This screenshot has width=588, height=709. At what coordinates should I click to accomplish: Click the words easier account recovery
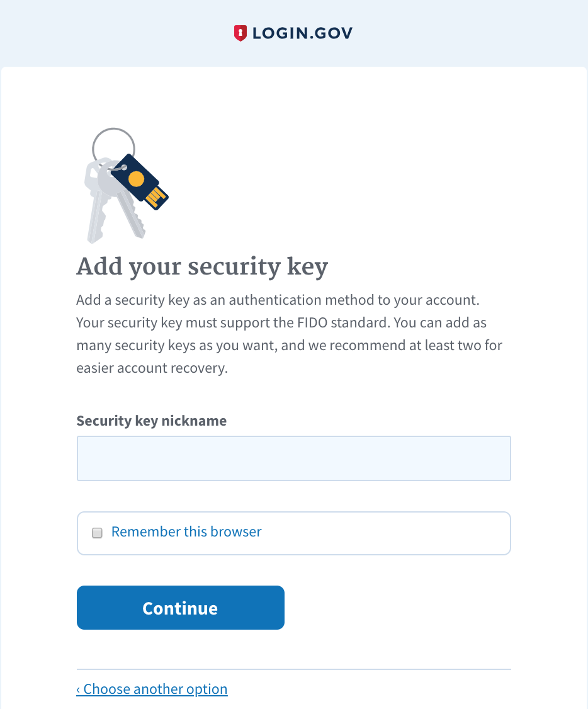[151, 368]
